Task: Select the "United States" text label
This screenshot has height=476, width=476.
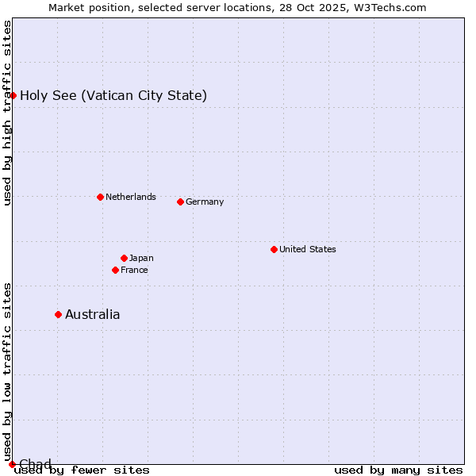Action: click(x=307, y=249)
